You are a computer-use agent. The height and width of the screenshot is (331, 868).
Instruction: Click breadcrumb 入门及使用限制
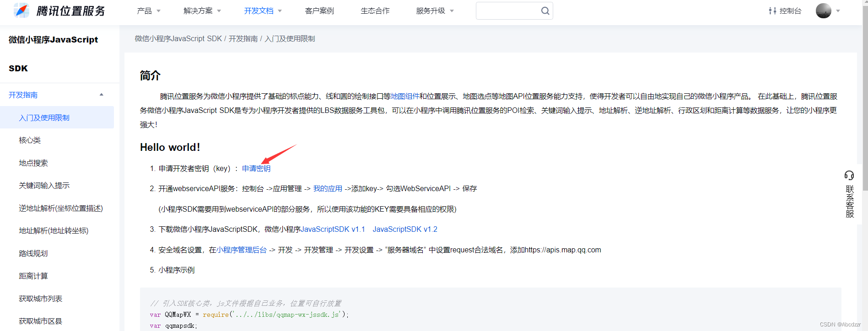[290, 39]
